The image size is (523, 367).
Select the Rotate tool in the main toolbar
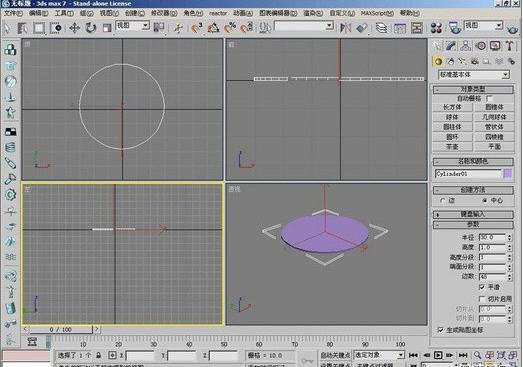[90, 28]
